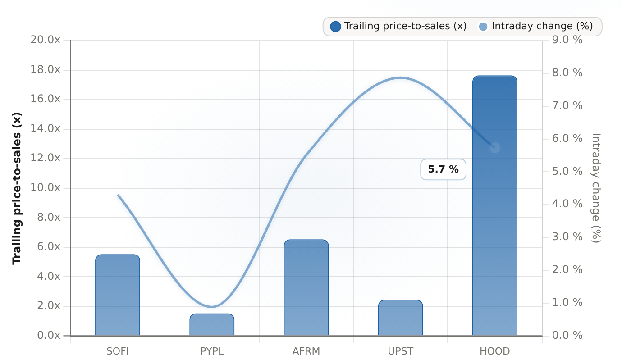
Task: Click the light blue legend circle marker
Action: 483,26
